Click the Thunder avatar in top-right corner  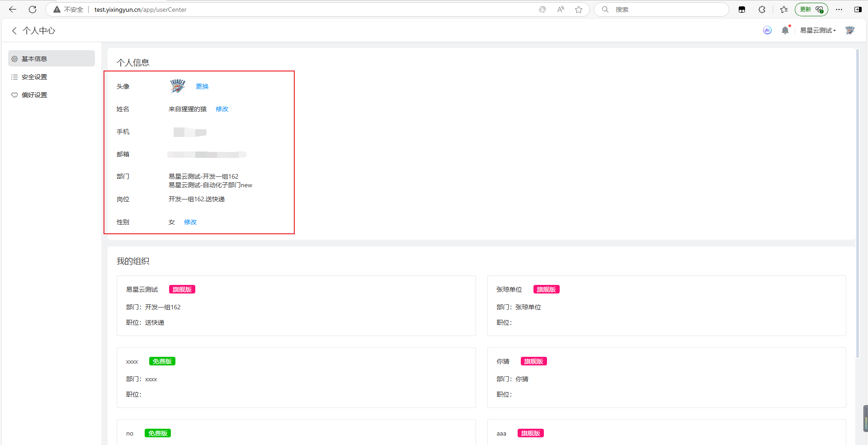850,30
